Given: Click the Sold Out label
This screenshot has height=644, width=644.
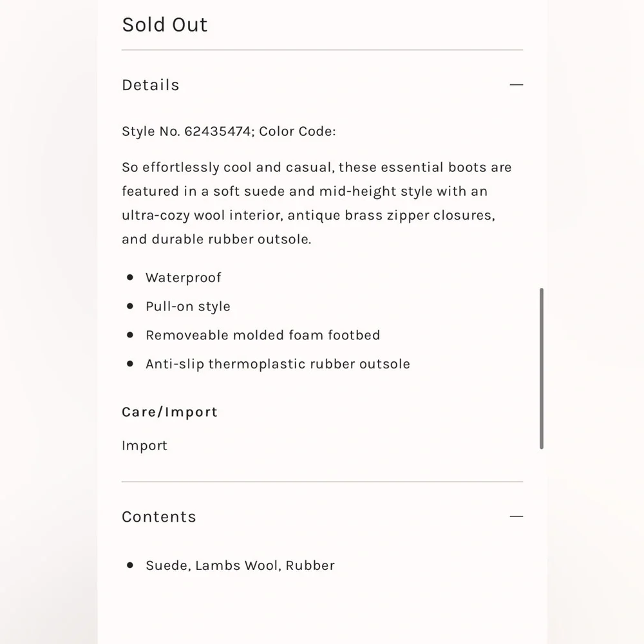Looking at the screenshot, I should pyautogui.click(x=165, y=24).
